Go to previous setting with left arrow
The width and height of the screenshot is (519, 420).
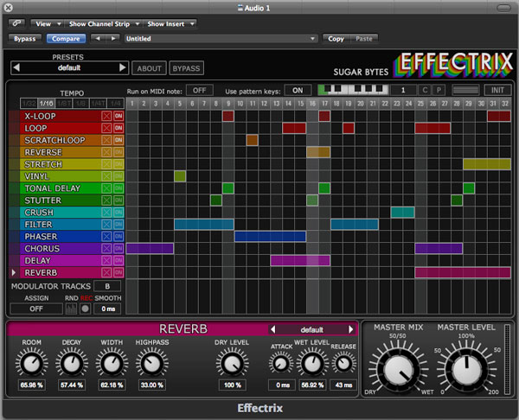(x=98, y=38)
